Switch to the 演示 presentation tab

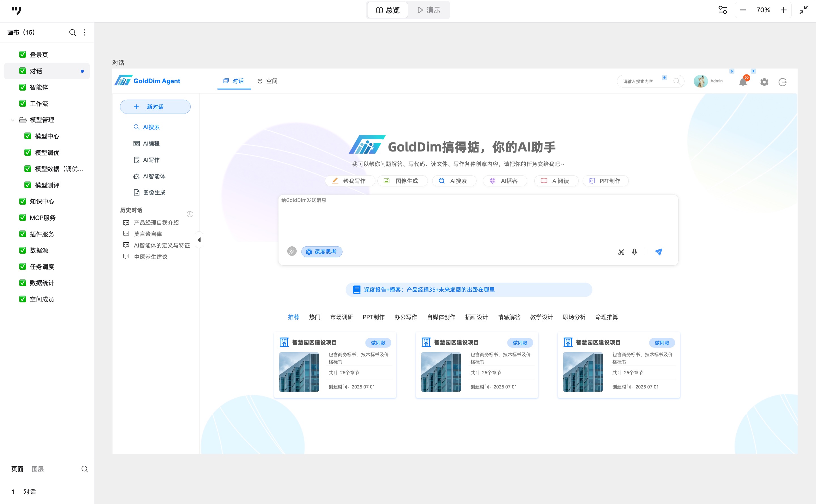pos(429,10)
